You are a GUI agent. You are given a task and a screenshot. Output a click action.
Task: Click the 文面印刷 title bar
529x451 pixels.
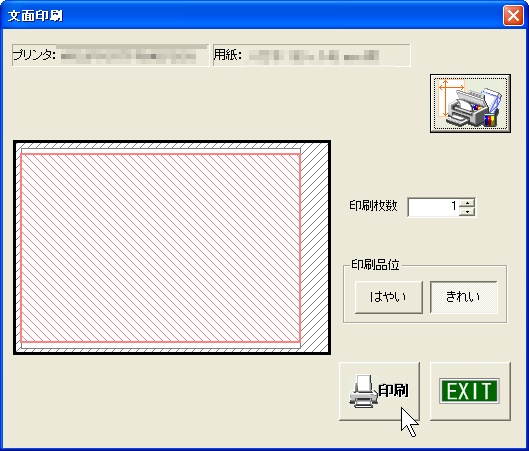pyautogui.click(x=250, y=15)
